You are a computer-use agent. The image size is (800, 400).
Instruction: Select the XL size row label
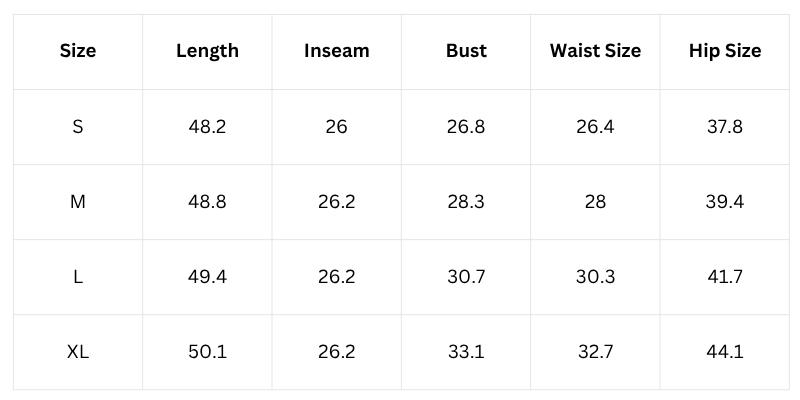coord(78,352)
